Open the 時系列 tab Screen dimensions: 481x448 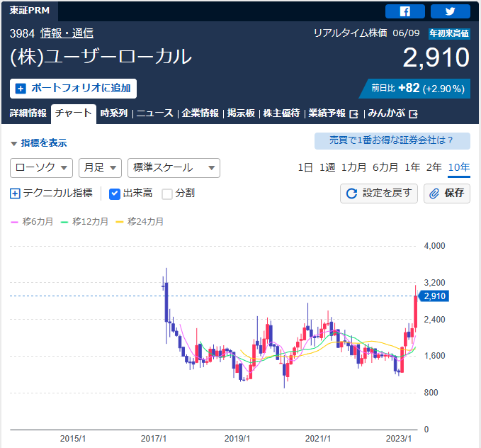[x=114, y=113]
